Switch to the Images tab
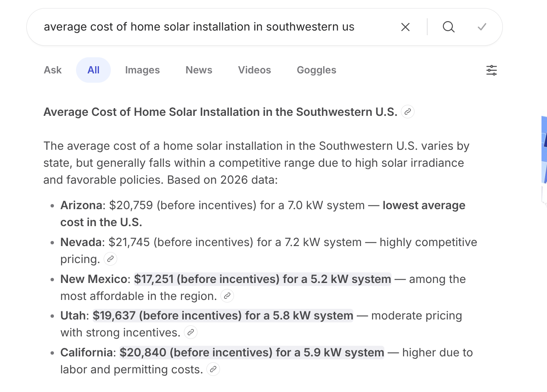 click(x=142, y=70)
